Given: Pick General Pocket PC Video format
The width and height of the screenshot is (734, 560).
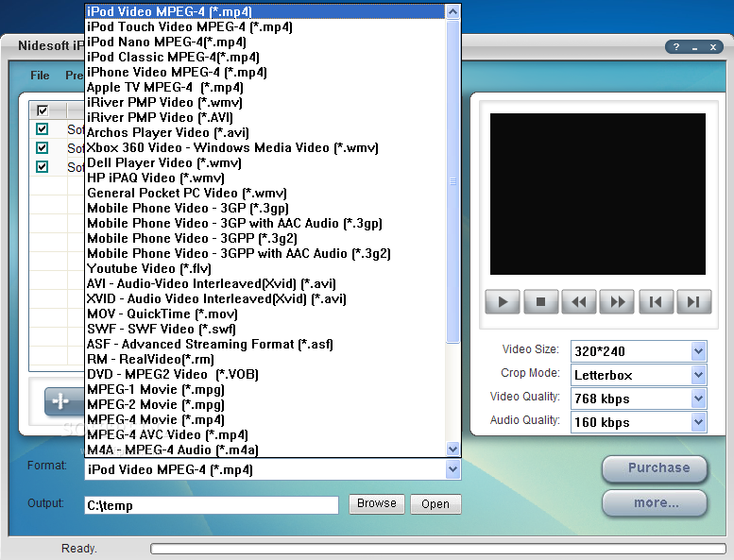Looking at the screenshot, I should click(265, 193).
